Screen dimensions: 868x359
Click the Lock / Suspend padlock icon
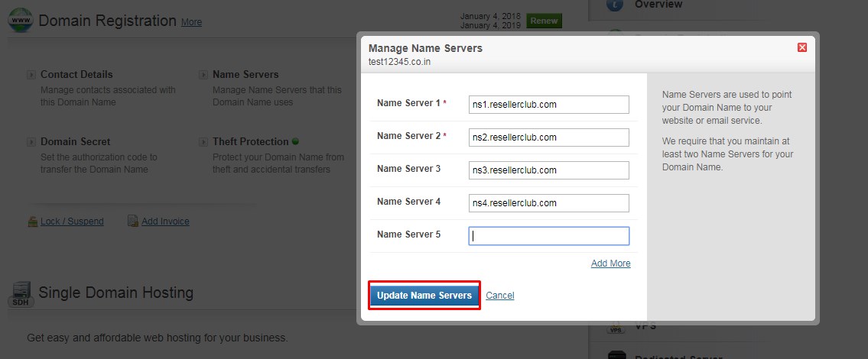pos(33,222)
